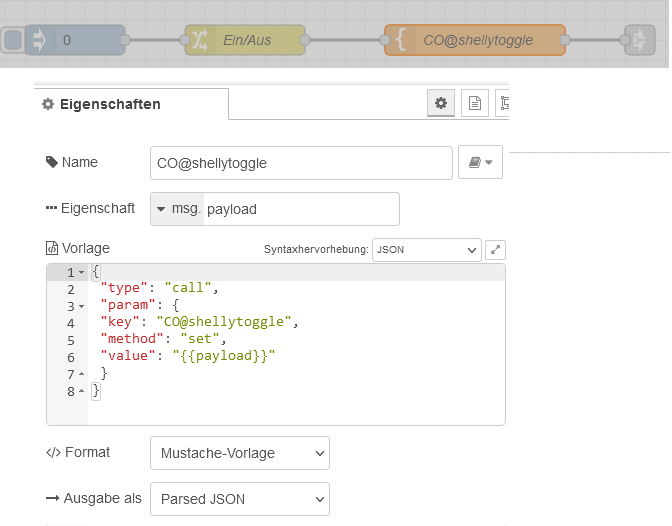Viewport: 672px width, 526px height.
Task: Open the node description document tab
Action: point(475,103)
